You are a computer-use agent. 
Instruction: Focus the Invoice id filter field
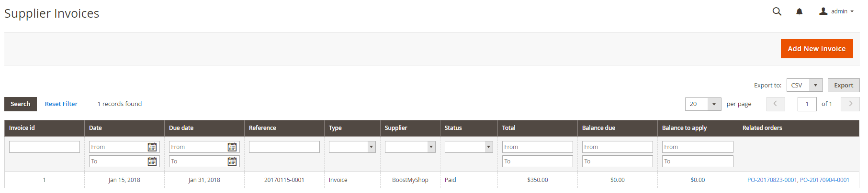45,147
